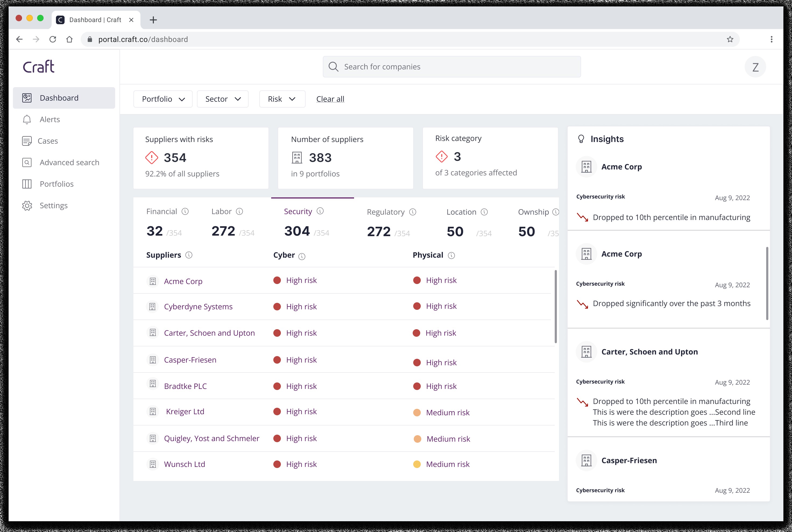Image resolution: width=792 pixels, height=532 pixels.
Task: Open the browser three-dot menu
Action: pos(772,39)
